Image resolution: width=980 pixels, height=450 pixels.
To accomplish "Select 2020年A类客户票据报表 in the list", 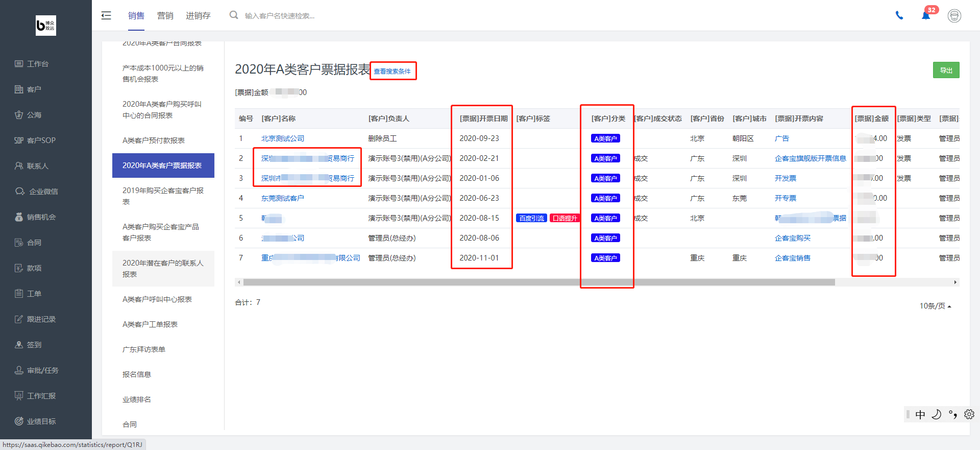I will click(163, 165).
